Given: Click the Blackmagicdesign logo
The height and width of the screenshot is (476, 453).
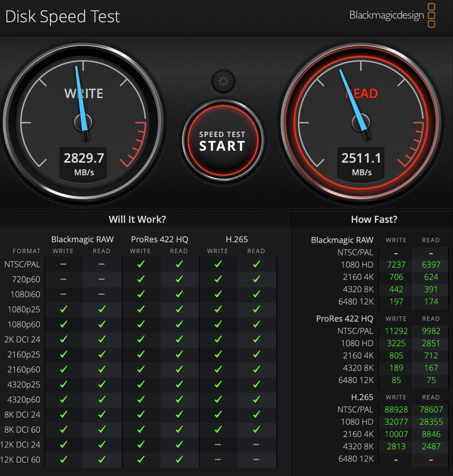Looking at the screenshot, I should 392,15.
